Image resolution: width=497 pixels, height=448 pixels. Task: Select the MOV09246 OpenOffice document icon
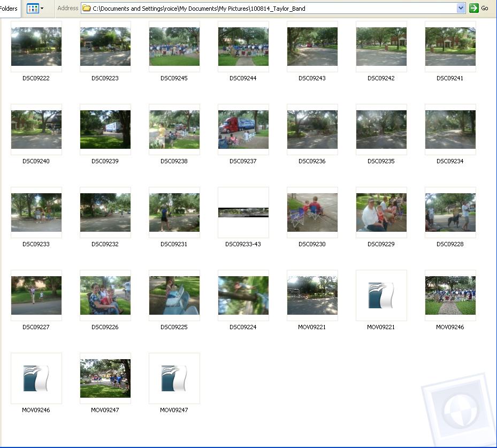click(x=36, y=378)
